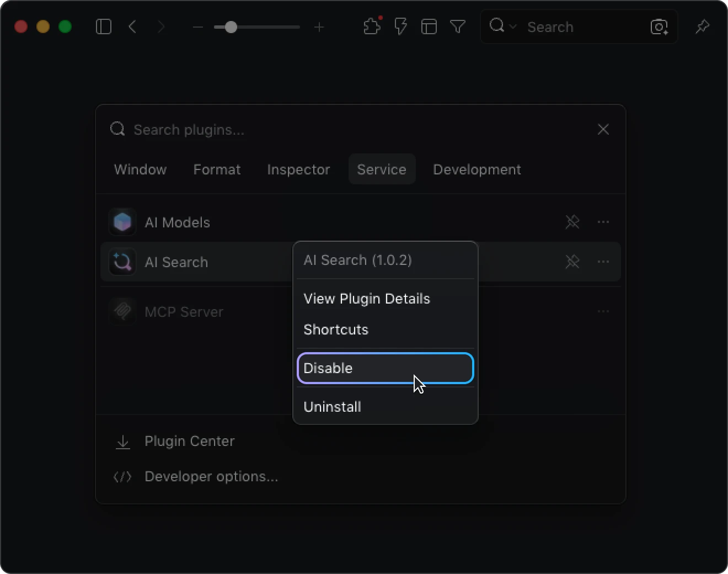Viewport: 728px width, 574px height.
Task: Toggle pin for AI Models plugin
Action: click(x=572, y=222)
